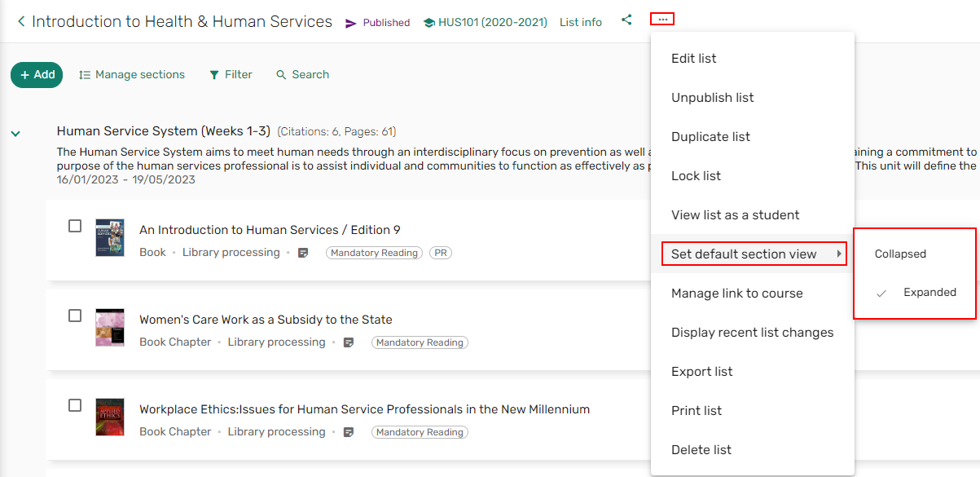
Task: Click the green Add button
Action: point(37,75)
